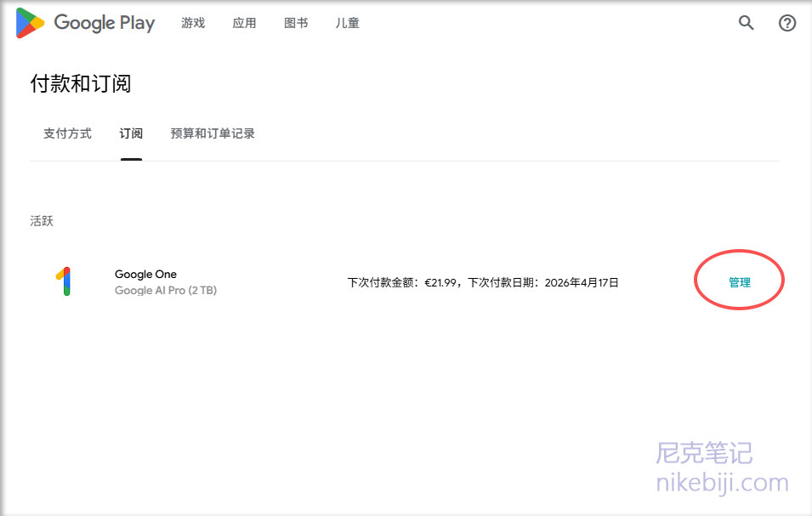Select the 订阅 tab

coord(131,133)
